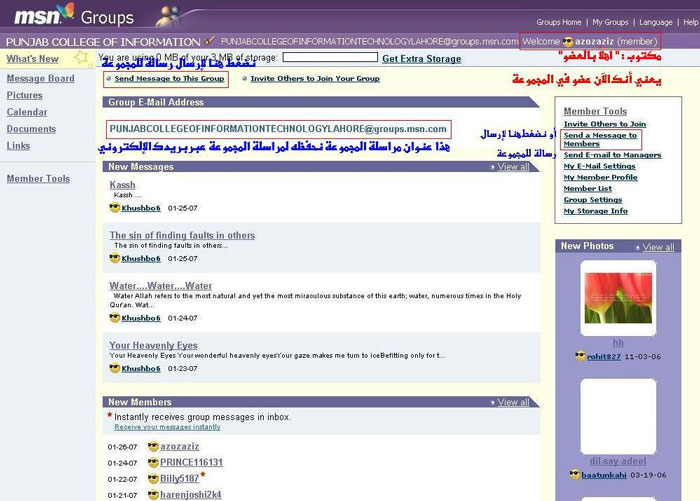View all New Members

click(513, 402)
